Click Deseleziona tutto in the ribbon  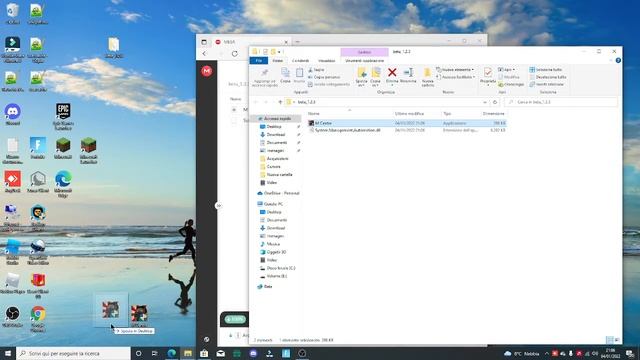coord(548,77)
